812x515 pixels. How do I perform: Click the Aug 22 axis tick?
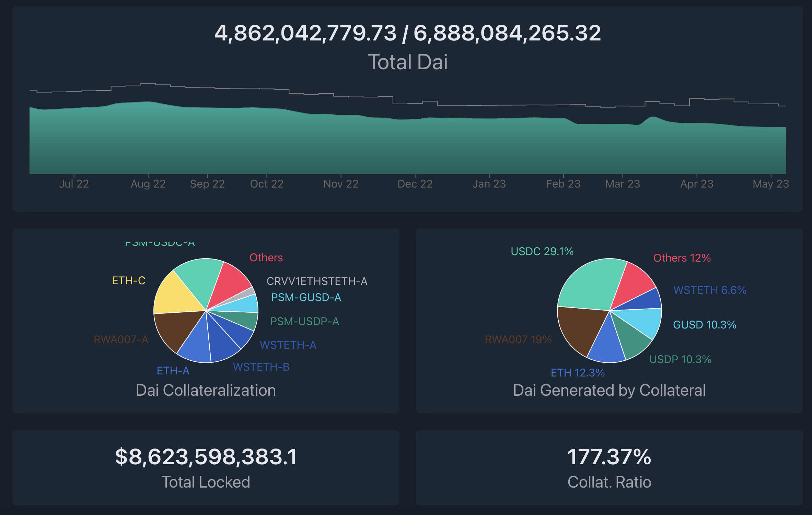click(148, 184)
